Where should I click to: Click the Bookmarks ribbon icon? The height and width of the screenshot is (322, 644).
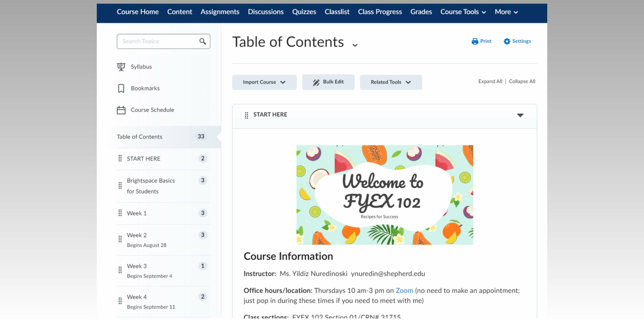pos(121,88)
